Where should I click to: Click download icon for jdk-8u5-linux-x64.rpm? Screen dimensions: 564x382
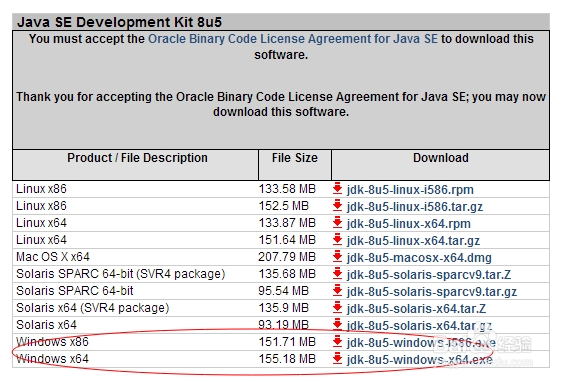click(x=337, y=222)
